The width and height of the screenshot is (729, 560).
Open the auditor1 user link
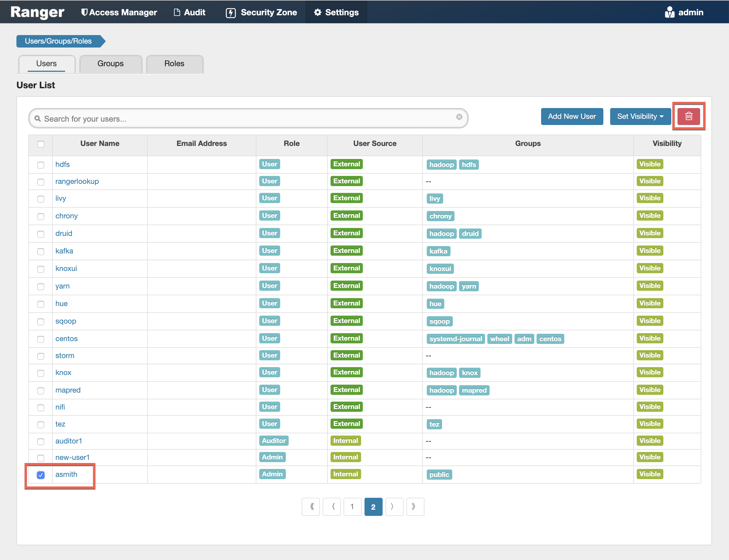point(68,441)
